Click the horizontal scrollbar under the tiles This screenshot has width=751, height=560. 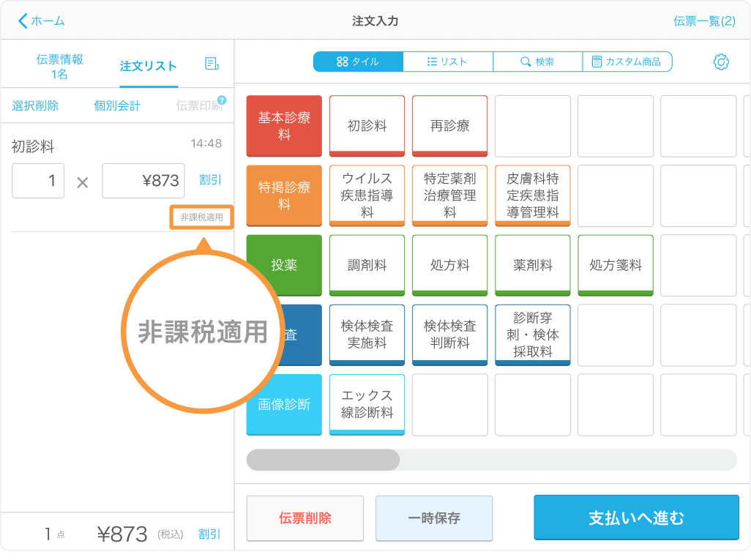pos(323,460)
